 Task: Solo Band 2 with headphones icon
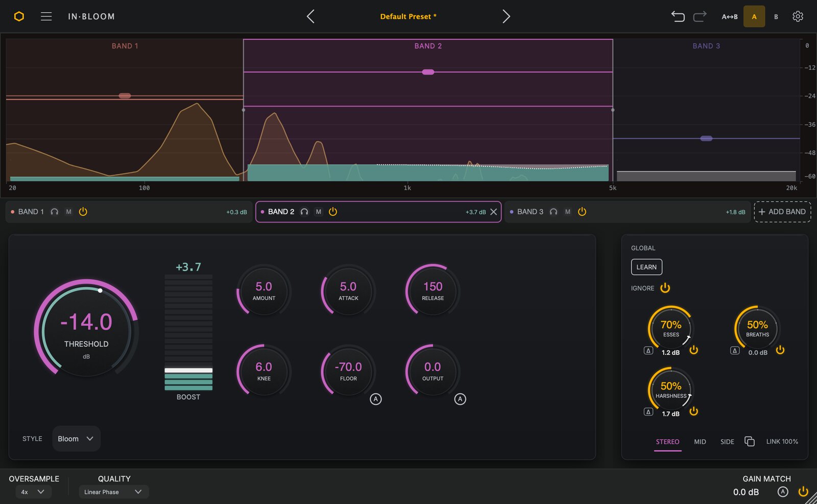click(304, 212)
